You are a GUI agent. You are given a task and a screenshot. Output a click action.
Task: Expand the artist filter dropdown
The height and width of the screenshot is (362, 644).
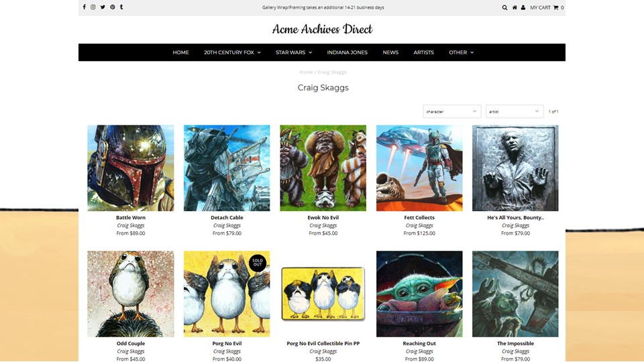(x=515, y=112)
